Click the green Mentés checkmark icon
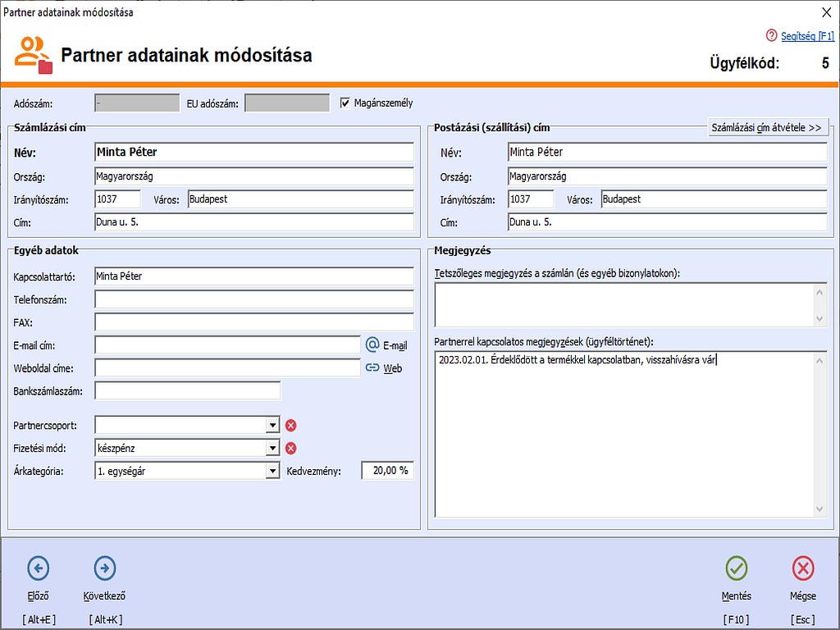The height and width of the screenshot is (630, 840). pos(737,568)
